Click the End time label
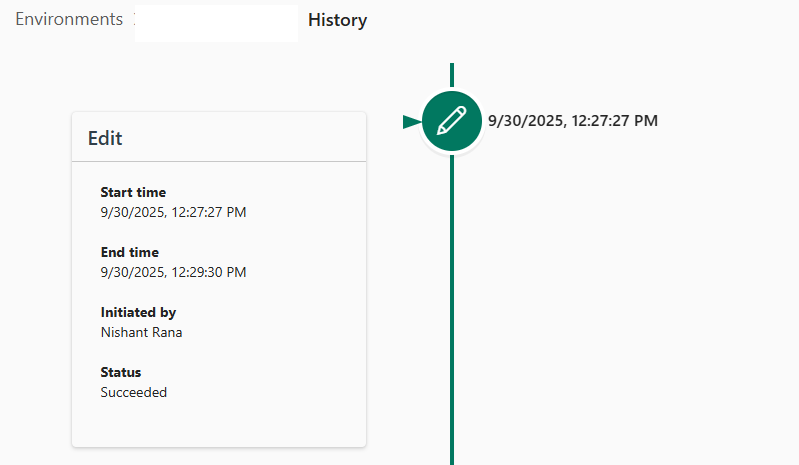This screenshot has height=465, width=799. (130, 252)
